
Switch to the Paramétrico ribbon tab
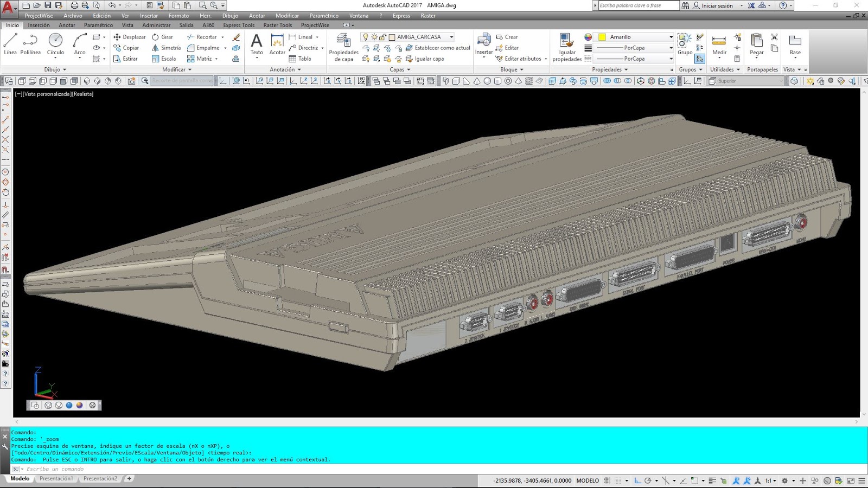coord(98,25)
